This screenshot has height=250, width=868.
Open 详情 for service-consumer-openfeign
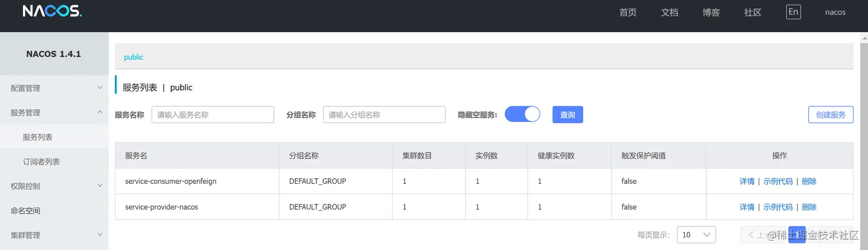(747, 181)
